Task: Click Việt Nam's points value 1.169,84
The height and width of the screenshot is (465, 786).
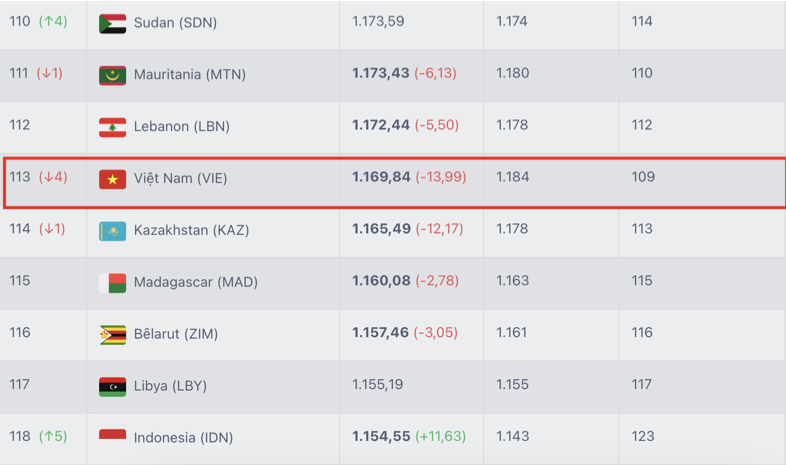Action: tap(381, 177)
